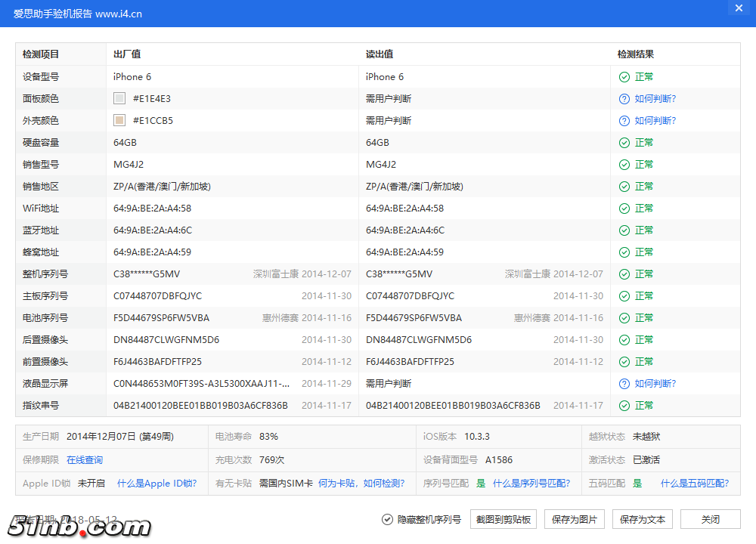The height and width of the screenshot is (544, 756).
Task: Open the 何为卡贴, 如何检测? link
Action: click(x=361, y=484)
